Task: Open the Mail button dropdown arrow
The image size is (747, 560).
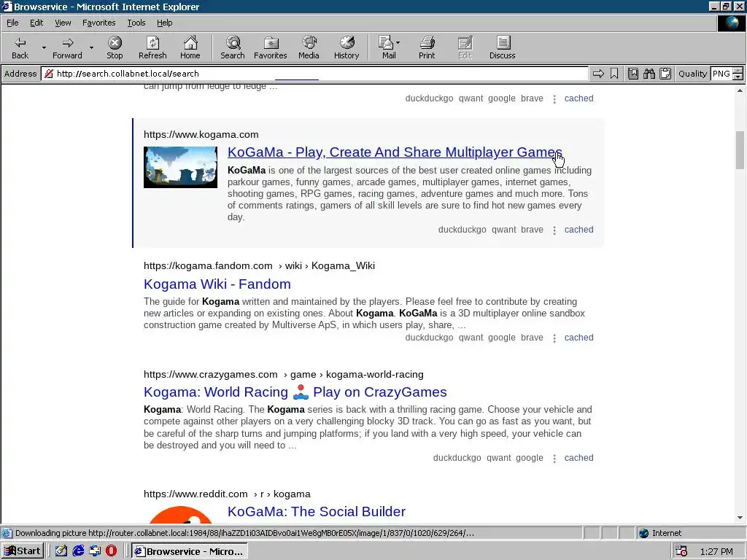Action: point(398,43)
